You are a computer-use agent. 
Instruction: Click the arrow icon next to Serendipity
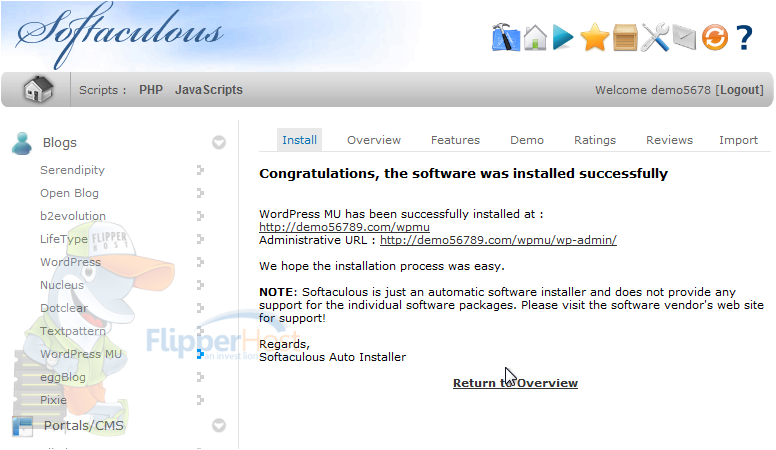(x=200, y=170)
